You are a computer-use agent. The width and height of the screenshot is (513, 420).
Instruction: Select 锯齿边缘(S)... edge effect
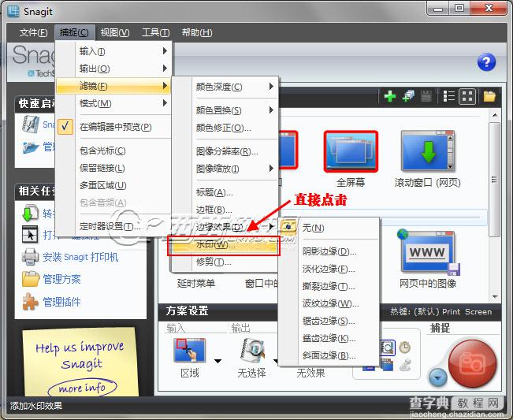point(329,321)
